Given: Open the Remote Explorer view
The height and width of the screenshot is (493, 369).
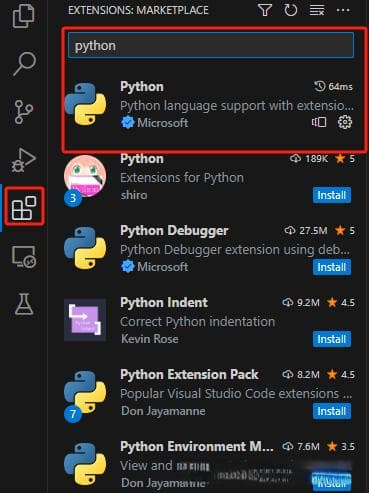Looking at the screenshot, I should [x=24, y=256].
